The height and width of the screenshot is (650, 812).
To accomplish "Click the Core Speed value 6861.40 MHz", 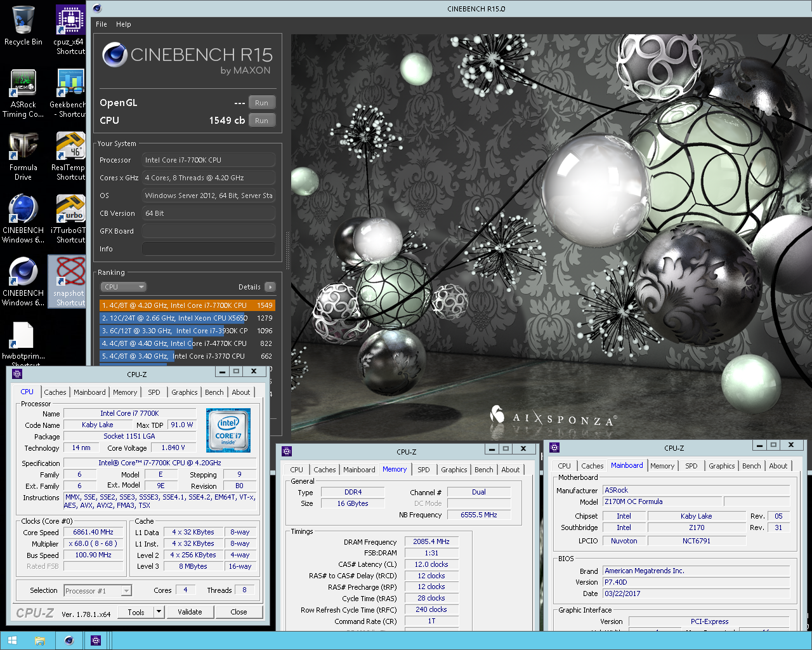I will 93,532.
